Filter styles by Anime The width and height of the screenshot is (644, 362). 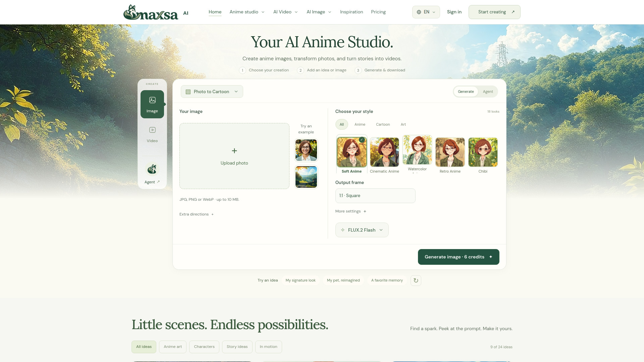[x=360, y=124]
